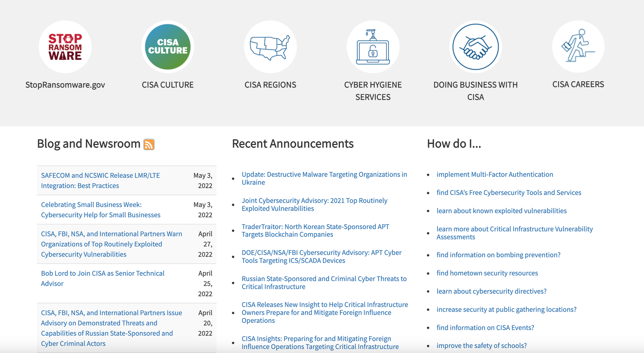The width and height of the screenshot is (644, 353).
Task: Select the US map CISA Regions icon
Action: [270, 47]
